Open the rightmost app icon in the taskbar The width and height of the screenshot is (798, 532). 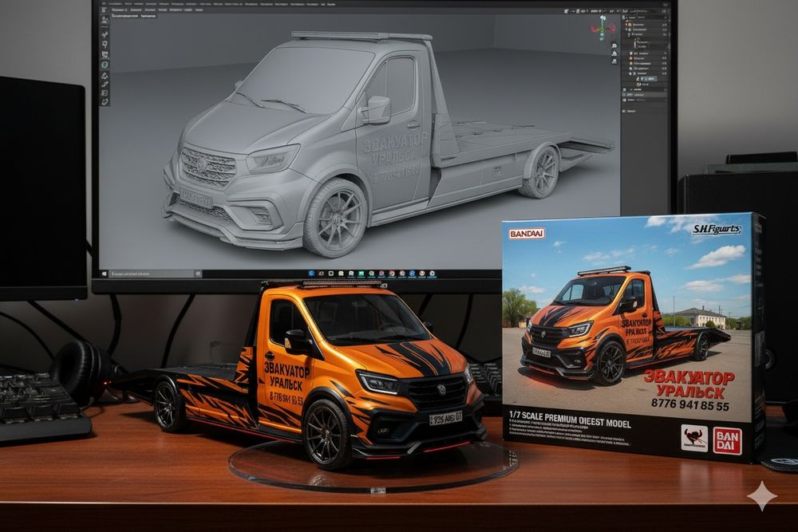click(x=432, y=274)
